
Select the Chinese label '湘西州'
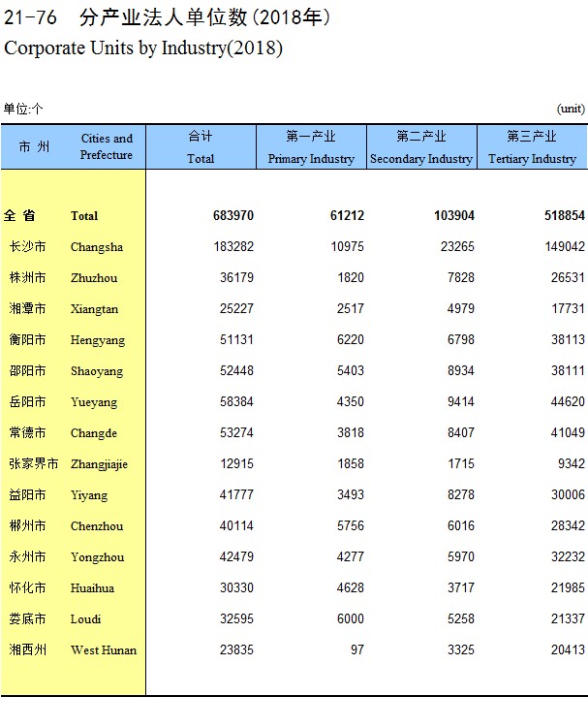coord(27,650)
